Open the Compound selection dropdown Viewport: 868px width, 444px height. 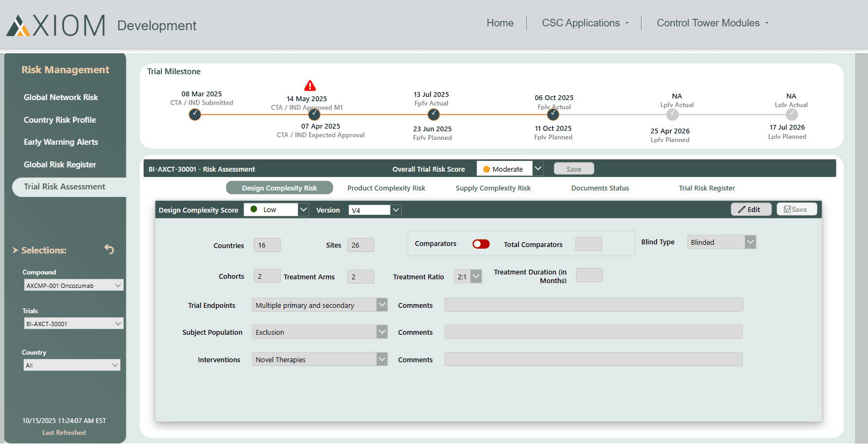tap(74, 285)
